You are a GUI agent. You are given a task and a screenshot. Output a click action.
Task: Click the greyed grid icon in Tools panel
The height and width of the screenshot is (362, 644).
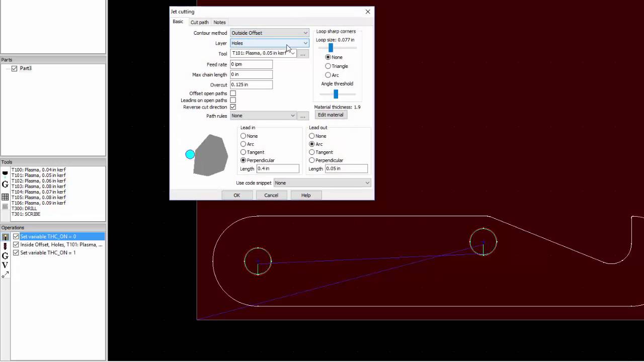click(x=5, y=207)
